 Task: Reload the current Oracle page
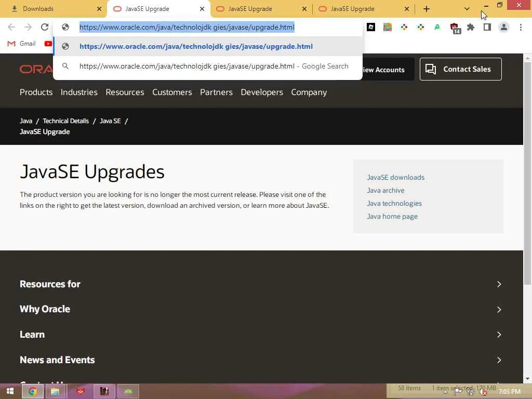[45, 27]
